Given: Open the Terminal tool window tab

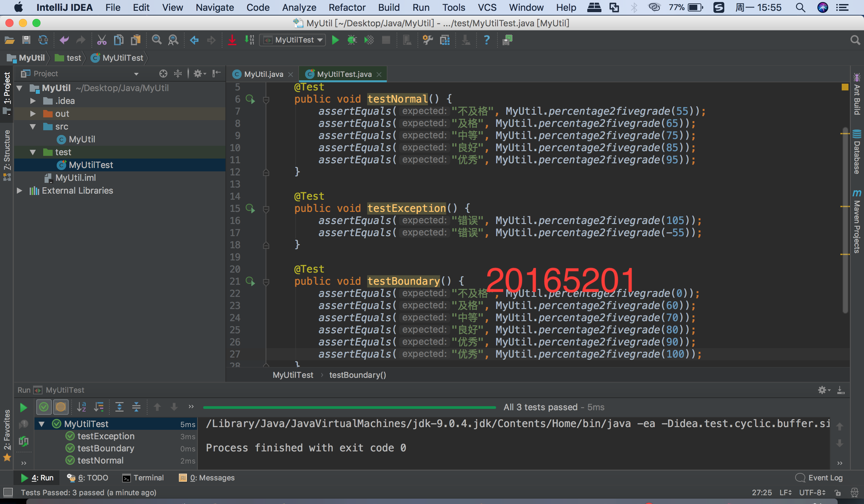Looking at the screenshot, I should (x=143, y=478).
